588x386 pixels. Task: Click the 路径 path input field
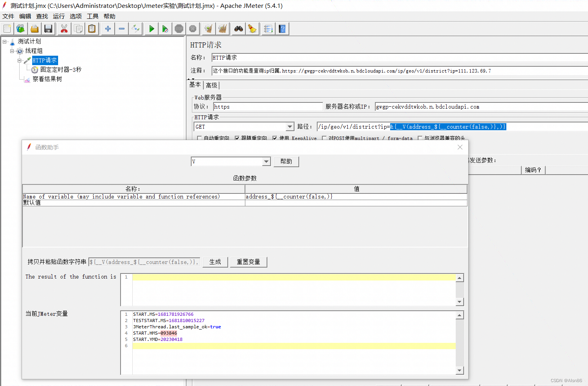click(x=452, y=127)
